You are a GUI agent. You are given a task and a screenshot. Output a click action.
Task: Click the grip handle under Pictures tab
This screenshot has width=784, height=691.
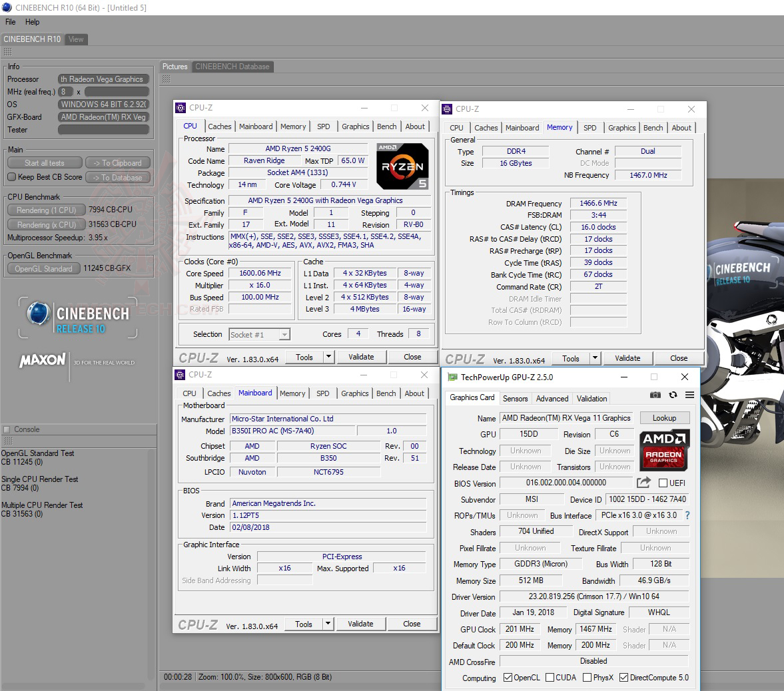click(166, 79)
